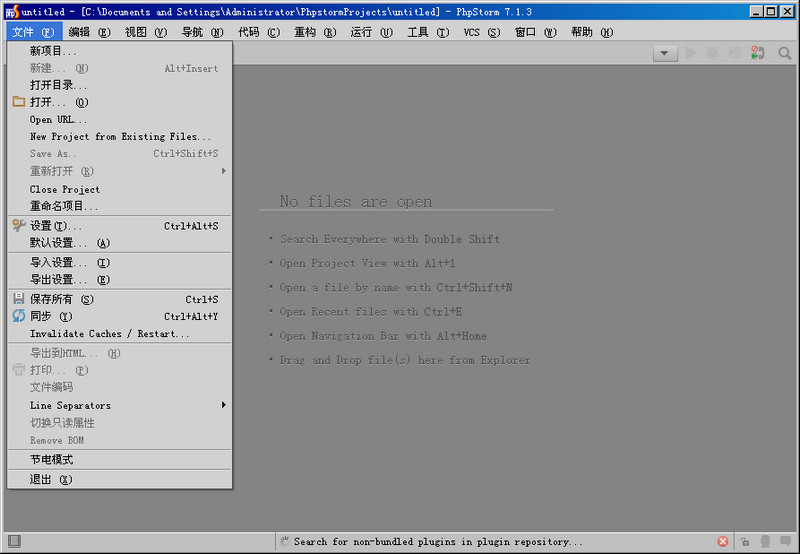Click 'No files are open' heading

356,202
